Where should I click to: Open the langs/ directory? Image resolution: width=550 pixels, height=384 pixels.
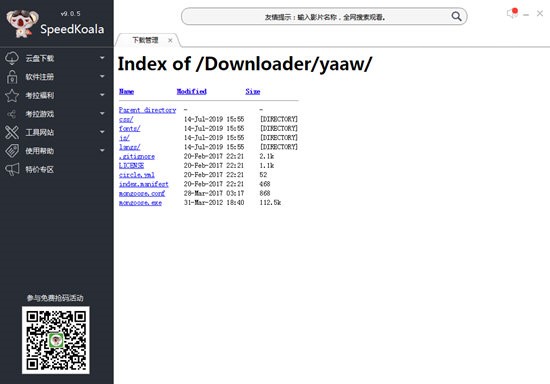pos(129,147)
